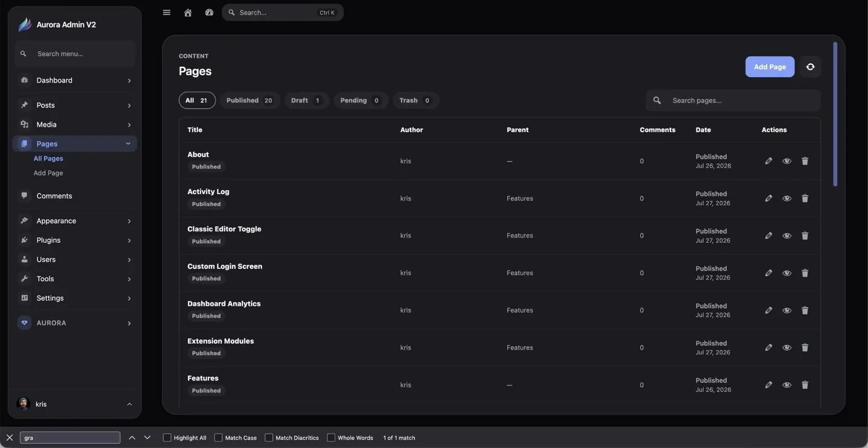The height and width of the screenshot is (448, 868).
Task: Open All Pages submenu item
Action: coord(48,159)
